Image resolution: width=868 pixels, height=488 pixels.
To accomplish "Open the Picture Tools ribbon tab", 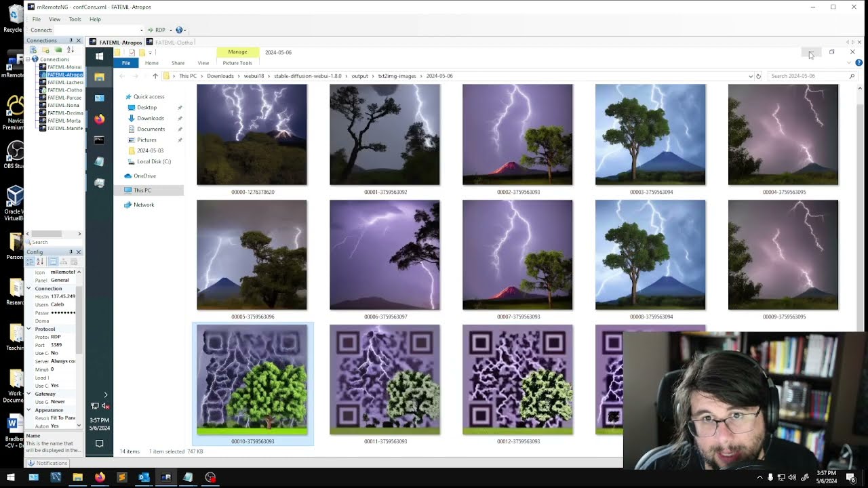I will (x=237, y=63).
